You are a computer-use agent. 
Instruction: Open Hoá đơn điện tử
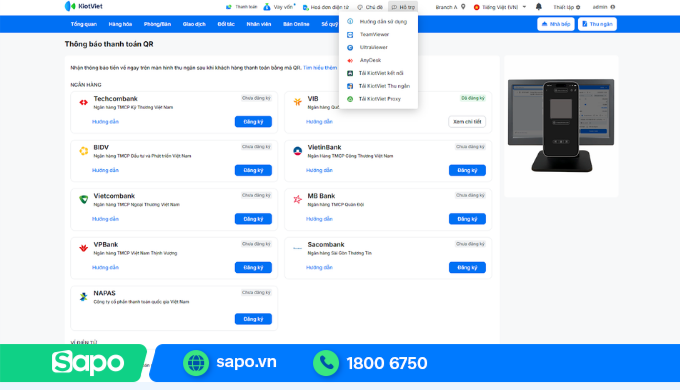[x=326, y=7]
